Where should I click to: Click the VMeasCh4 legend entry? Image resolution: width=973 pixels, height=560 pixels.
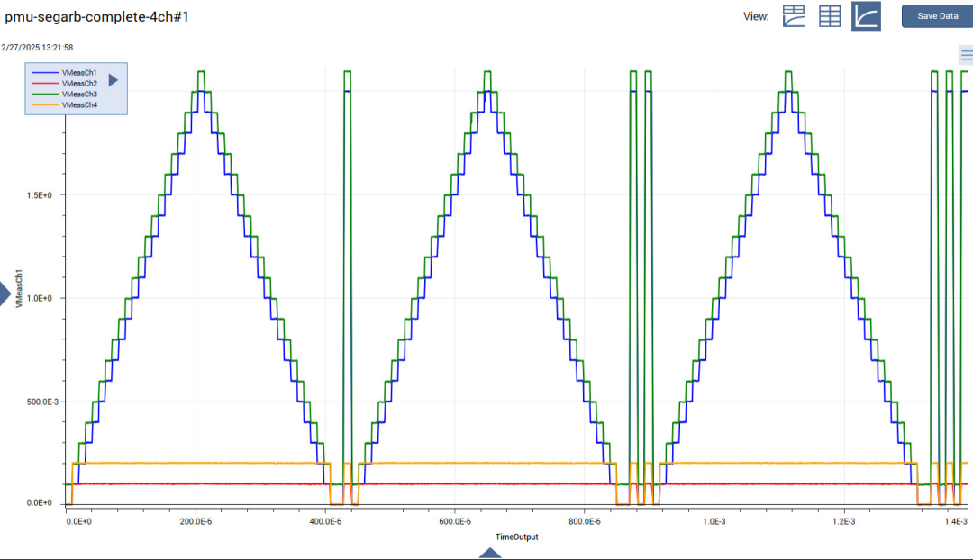[78, 104]
